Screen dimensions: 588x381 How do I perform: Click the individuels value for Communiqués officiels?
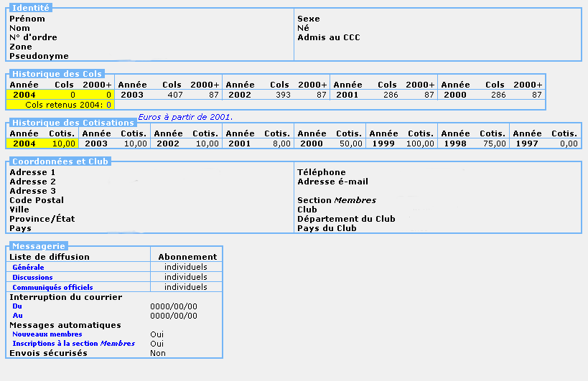(185, 287)
